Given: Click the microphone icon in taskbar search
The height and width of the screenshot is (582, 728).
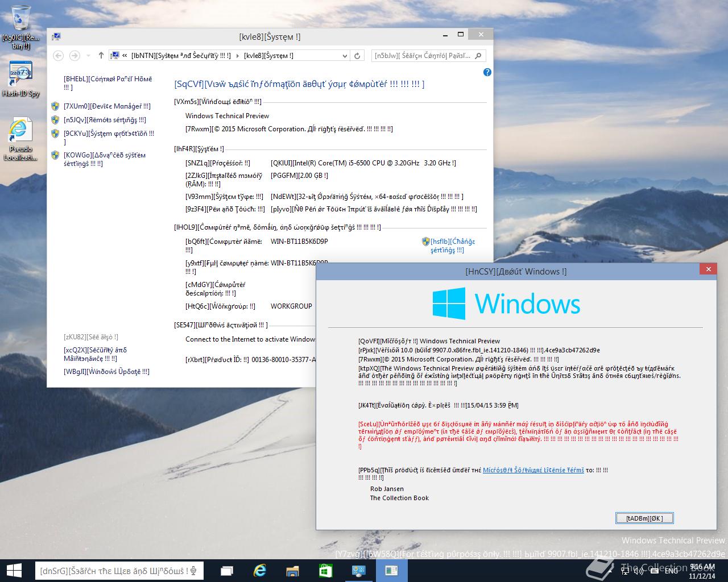Looking at the screenshot, I should point(193,571).
